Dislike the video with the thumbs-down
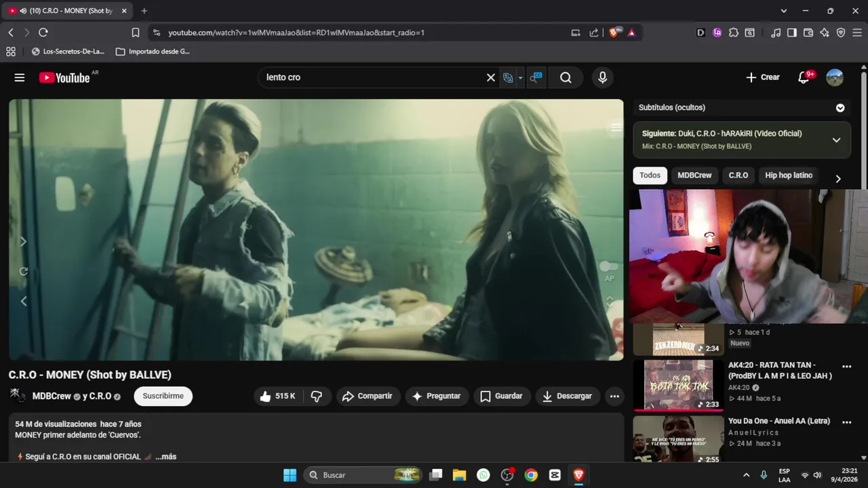Viewport: 868px width, 488px height. [317, 396]
